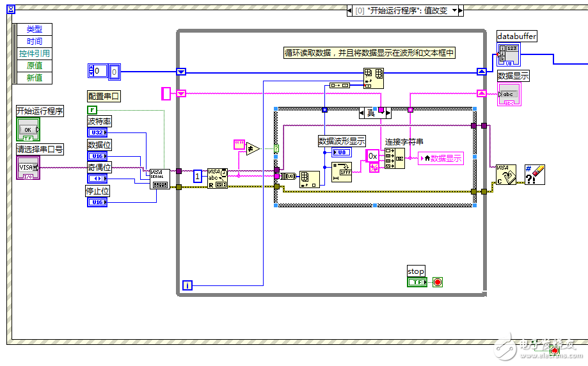Click the 数据波形显示 U8 indicator terminal
588x366 pixels.
(342, 152)
